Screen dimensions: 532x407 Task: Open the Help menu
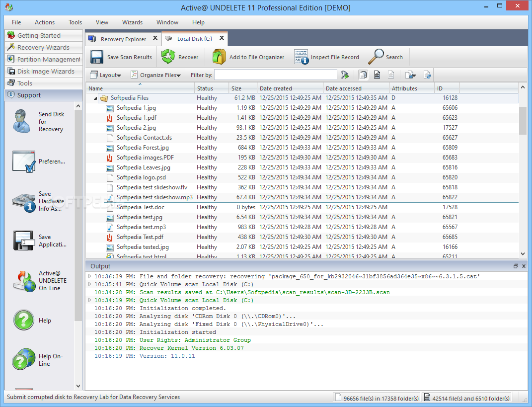198,22
